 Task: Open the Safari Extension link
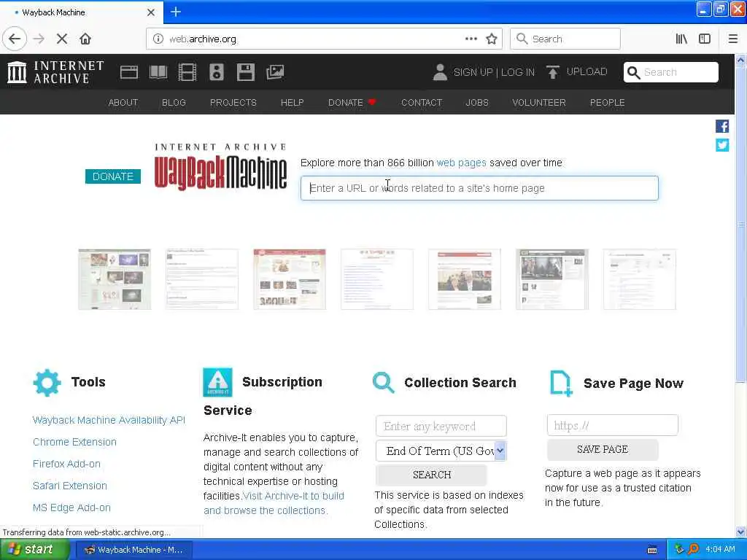click(70, 486)
